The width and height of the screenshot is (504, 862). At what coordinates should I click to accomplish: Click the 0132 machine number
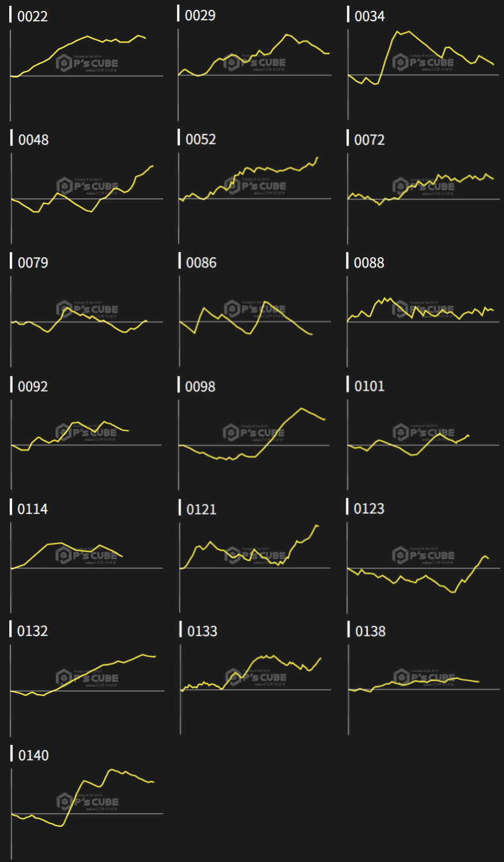point(33,631)
